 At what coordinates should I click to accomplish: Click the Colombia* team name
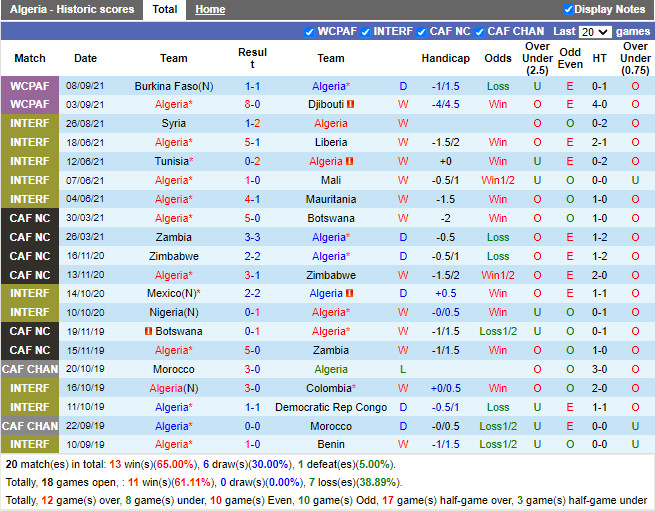point(330,389)
